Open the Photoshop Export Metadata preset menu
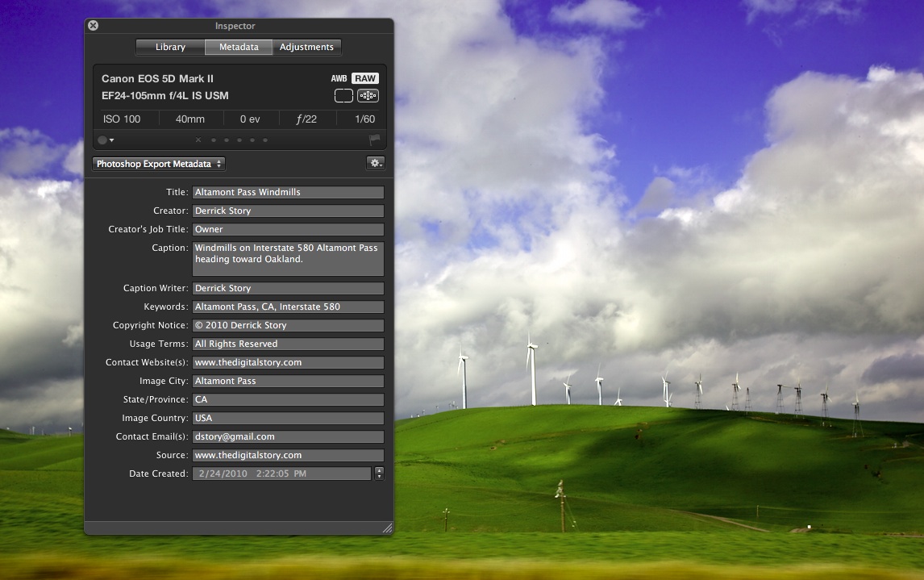The image size is (924, 580). pos(159,164)
